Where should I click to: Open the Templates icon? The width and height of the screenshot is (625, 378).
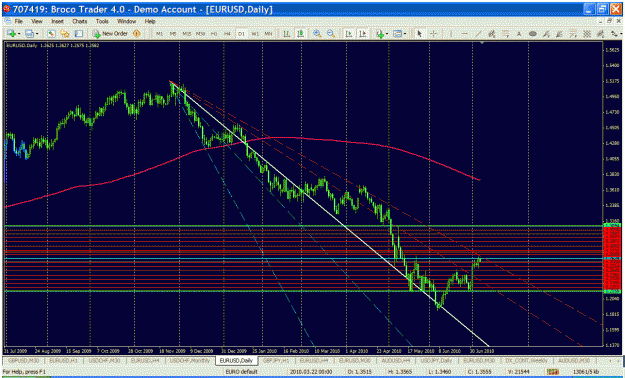(397, 34)
